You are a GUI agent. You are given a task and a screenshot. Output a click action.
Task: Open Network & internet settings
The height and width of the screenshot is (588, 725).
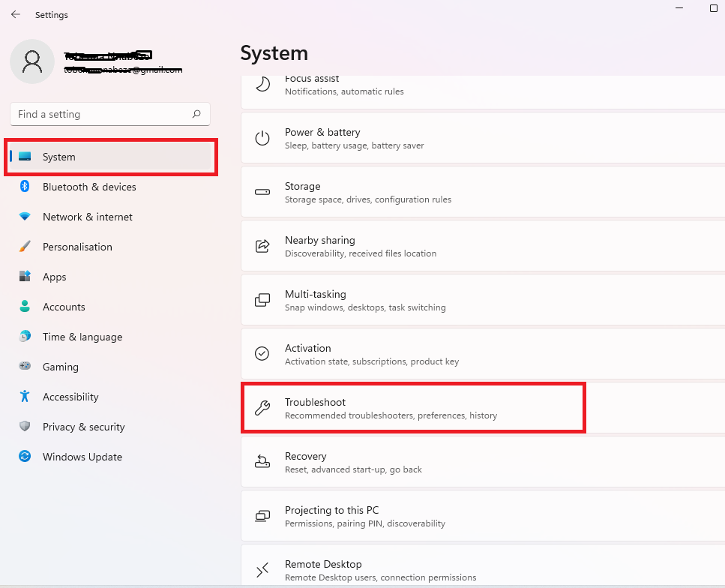tap(87, 217)
